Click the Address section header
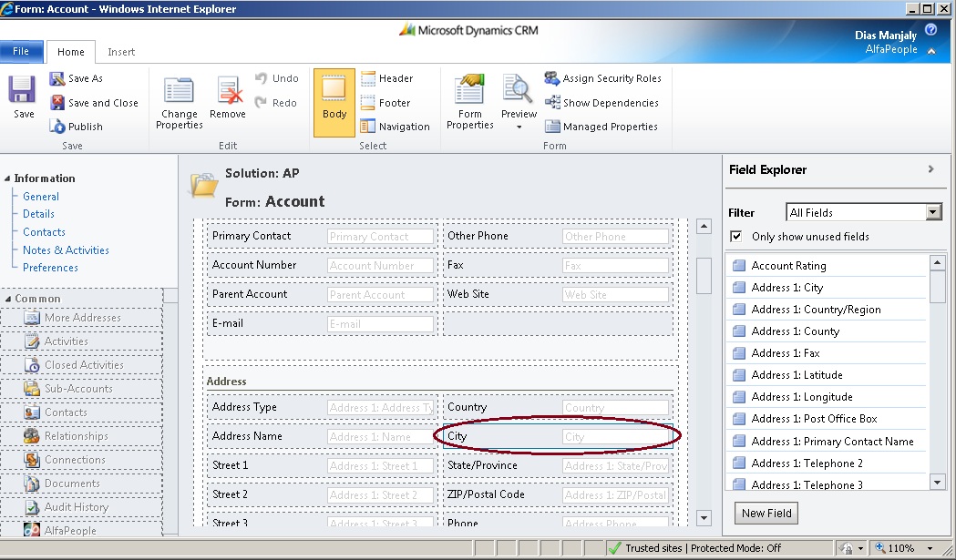The width and height of the screenshot is (956, 560). (x=226, y=382)
